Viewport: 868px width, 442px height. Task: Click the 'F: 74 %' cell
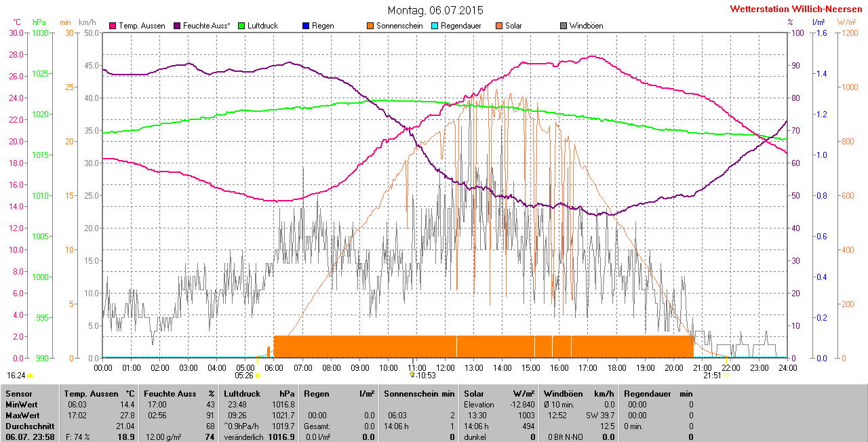tap(78, 437)
